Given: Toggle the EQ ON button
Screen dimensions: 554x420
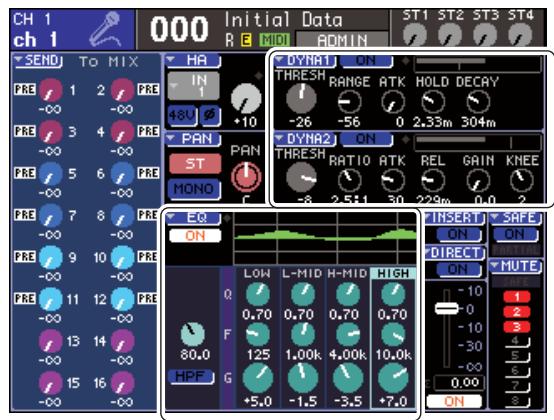Looking at the screenshot, I should pyautogui.click(x=195, y=236).
